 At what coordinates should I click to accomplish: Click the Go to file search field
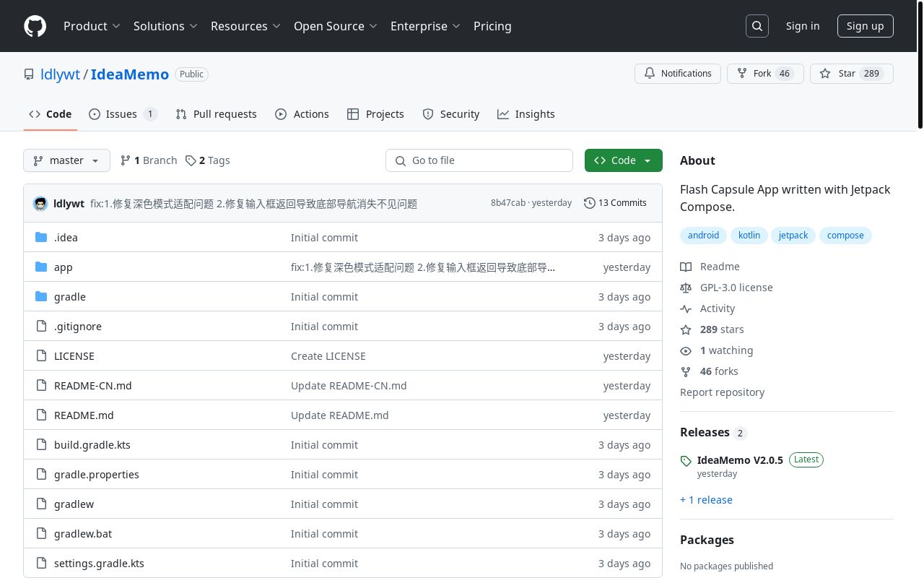479,160
